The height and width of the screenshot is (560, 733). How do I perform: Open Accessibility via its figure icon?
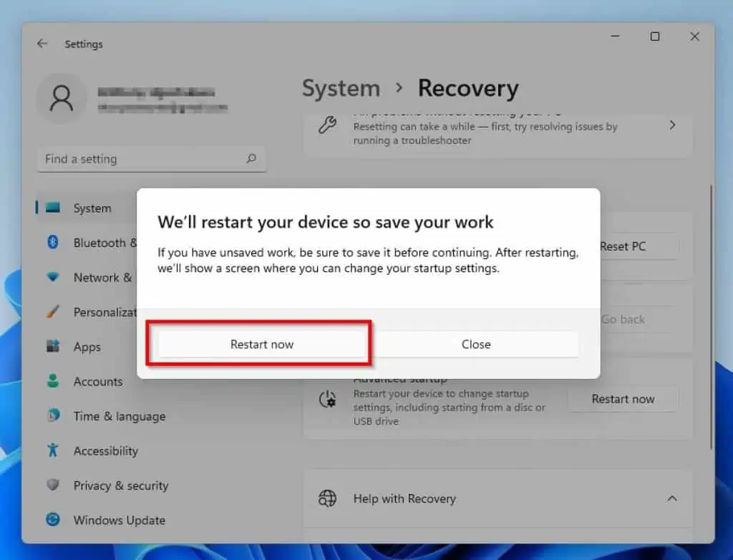(x=53, y=450)
